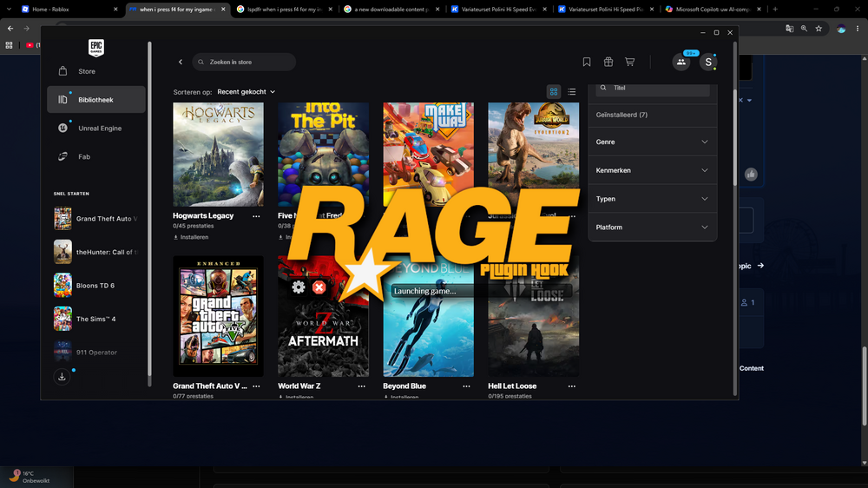Viewport: 868px width, 488px height.
Task: Switch library to grid view
Action: click(x=554, y=92)
